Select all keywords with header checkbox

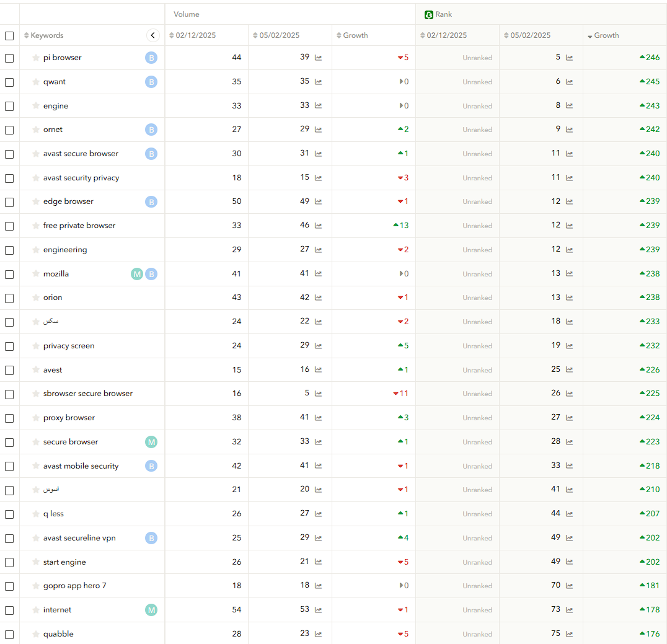9,36
